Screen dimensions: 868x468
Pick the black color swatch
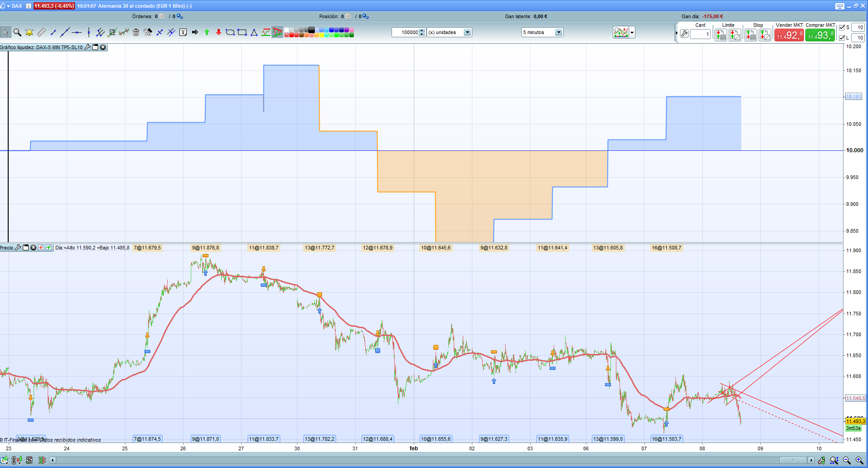pyautogui.click(x=312, y=30)
